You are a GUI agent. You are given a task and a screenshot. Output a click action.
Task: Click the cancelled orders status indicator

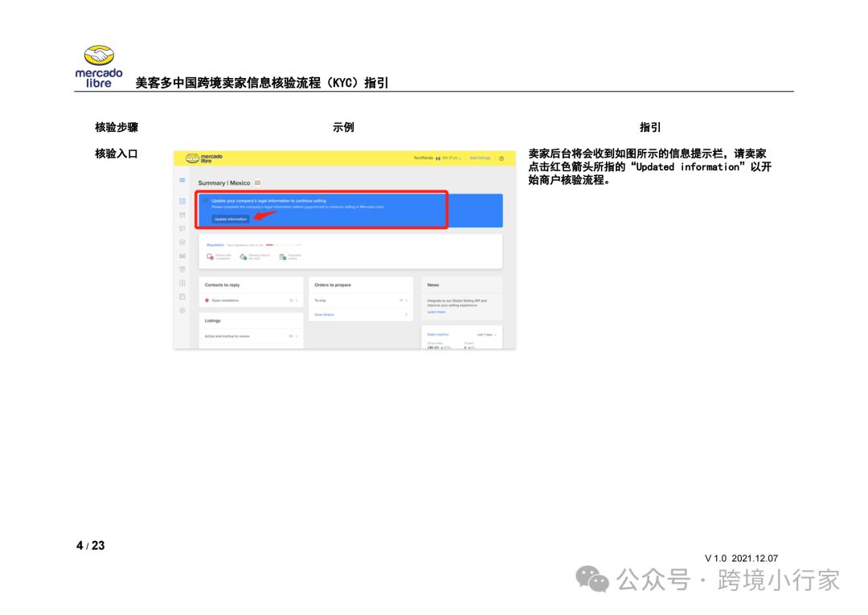point(283,257)
